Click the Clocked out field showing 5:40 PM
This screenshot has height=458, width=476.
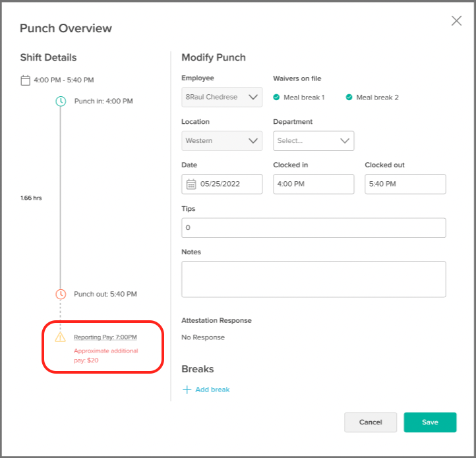405,185
